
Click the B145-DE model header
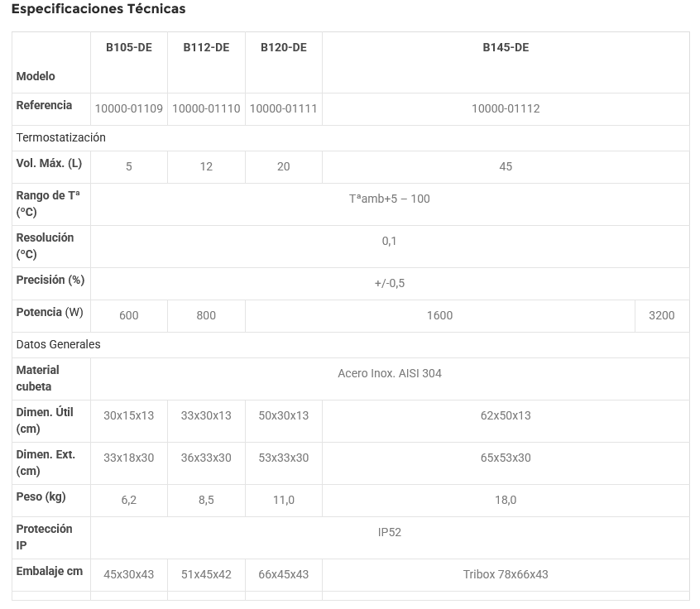click(x=506, y=47)
